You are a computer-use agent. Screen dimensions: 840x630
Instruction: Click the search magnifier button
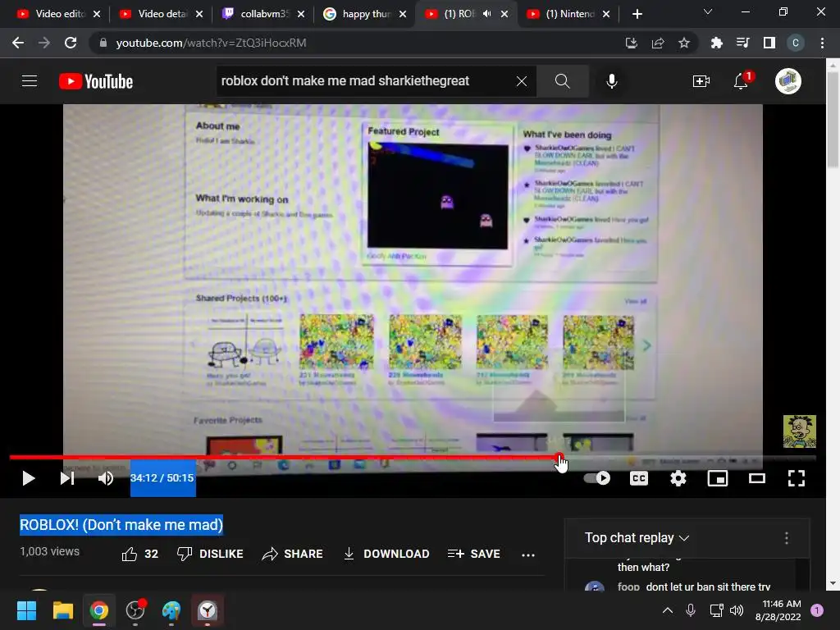click(562, 81)
